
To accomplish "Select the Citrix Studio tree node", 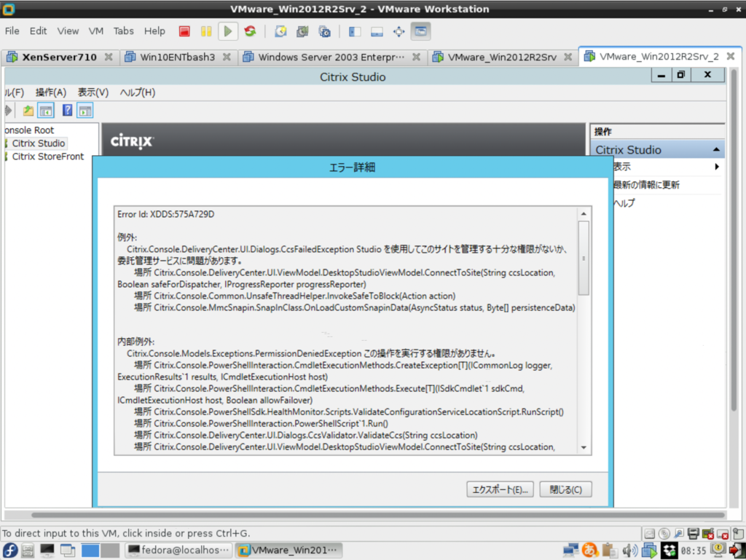I will click(x=39, y=143).
